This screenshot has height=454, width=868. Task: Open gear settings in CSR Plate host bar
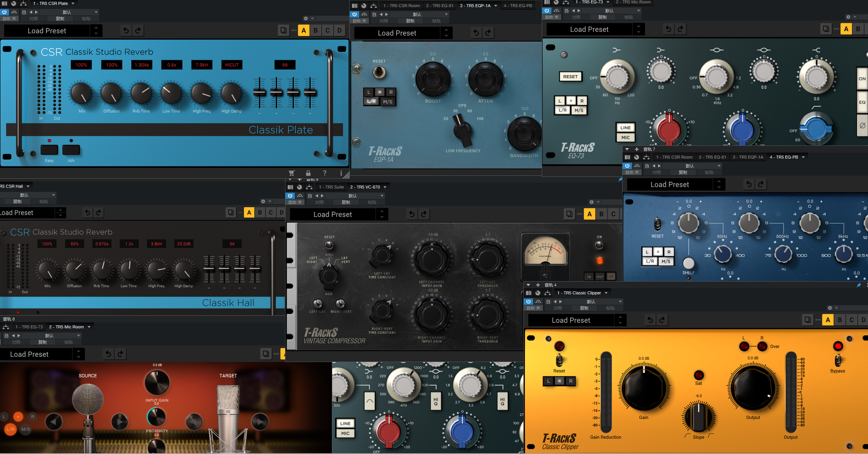[306, 19]
